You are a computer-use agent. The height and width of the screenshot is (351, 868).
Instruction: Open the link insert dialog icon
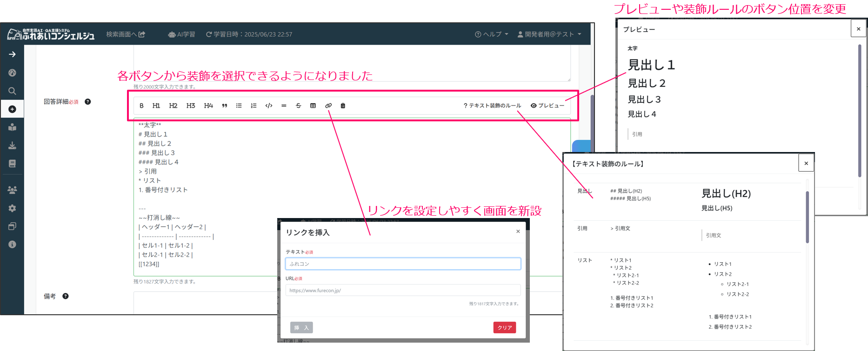point(328,106)
